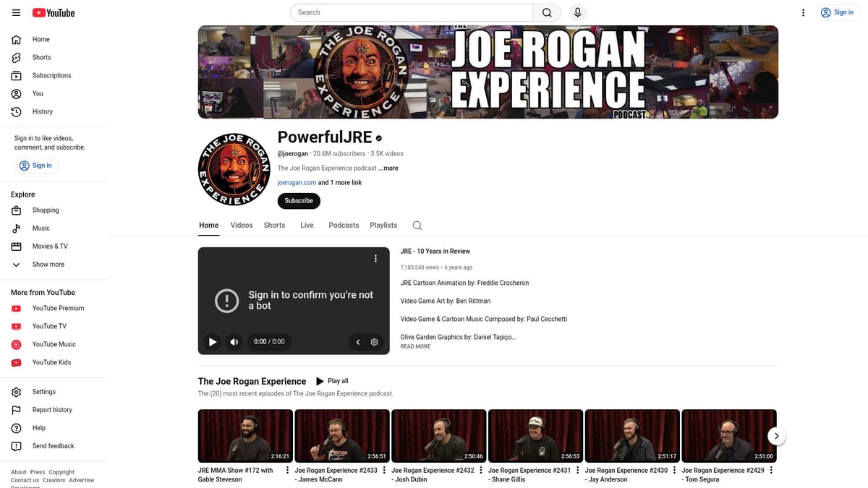868x488 pixels.
Task: Open History in sidebar
Action: click(x=54, y=111)
